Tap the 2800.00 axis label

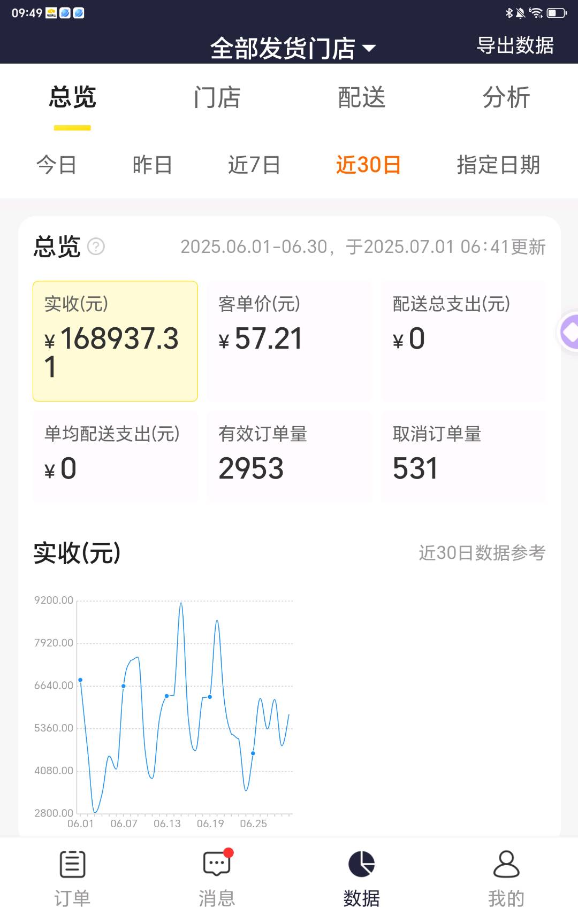tap(54, 813)
